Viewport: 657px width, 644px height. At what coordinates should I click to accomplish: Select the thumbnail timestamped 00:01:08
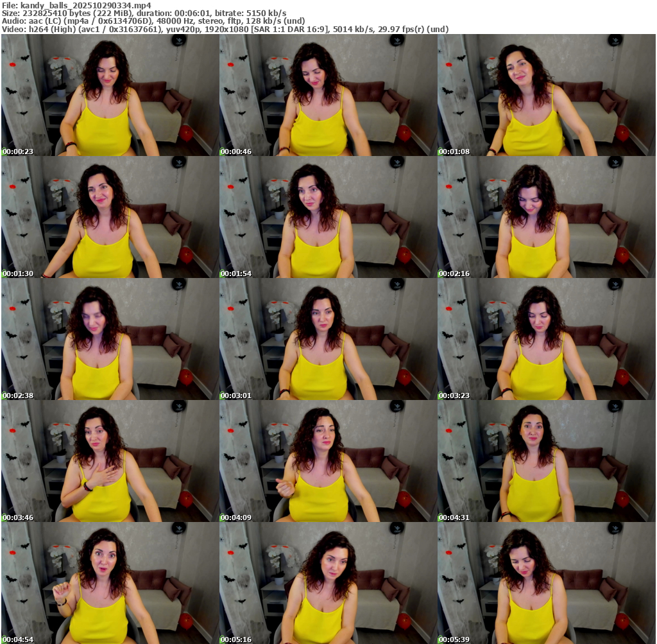(547, 95)
